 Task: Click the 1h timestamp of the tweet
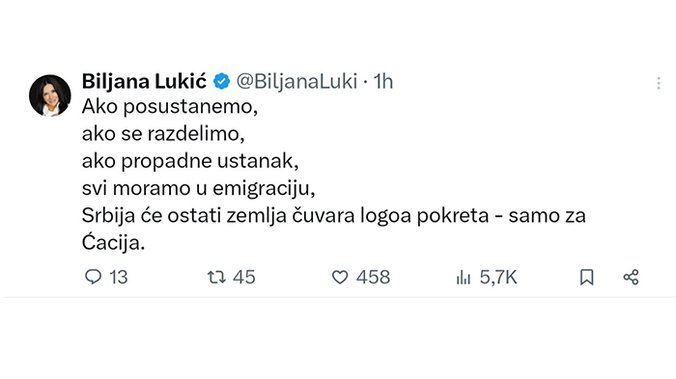[383, 81]
